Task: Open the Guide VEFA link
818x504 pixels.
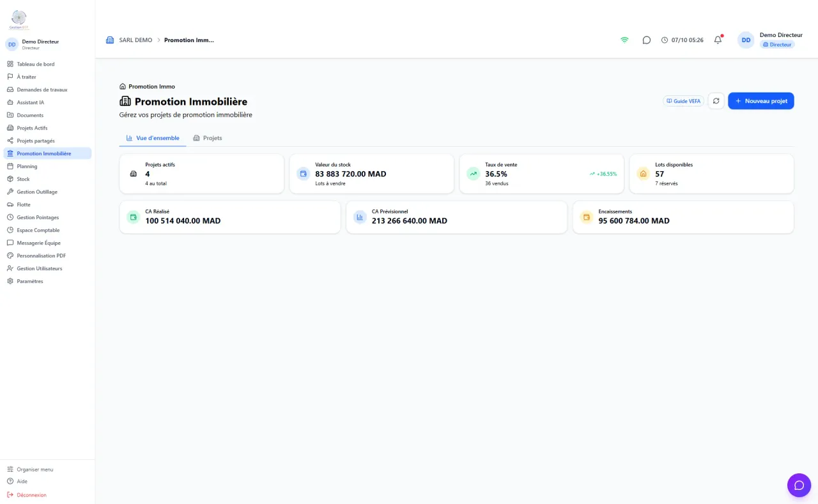Action: tap(683, 101)
